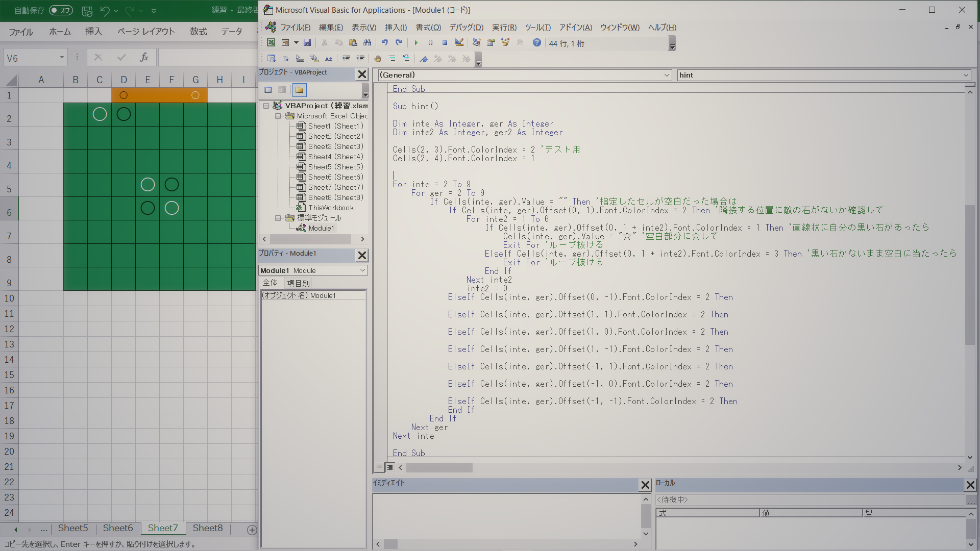The height and width of the screenshot is (551, 980).
Task: Select the 項目別 properties tab
Action: (x=299, y=283)
